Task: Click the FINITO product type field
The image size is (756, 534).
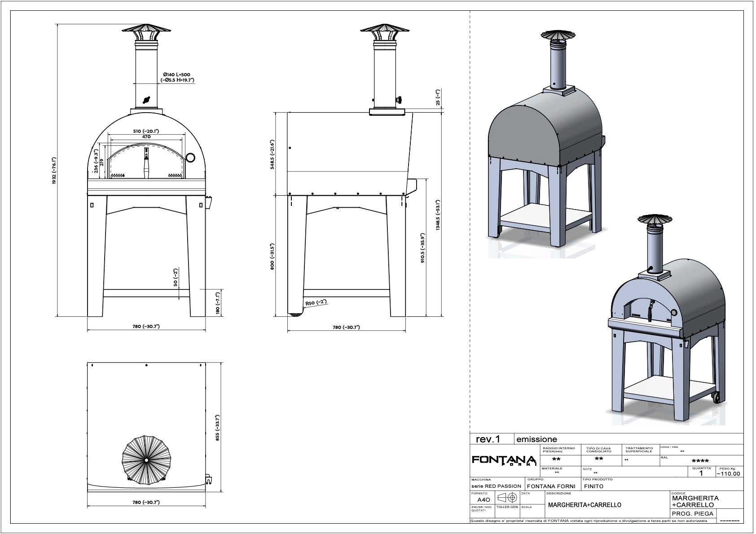Action: (594, 486)
